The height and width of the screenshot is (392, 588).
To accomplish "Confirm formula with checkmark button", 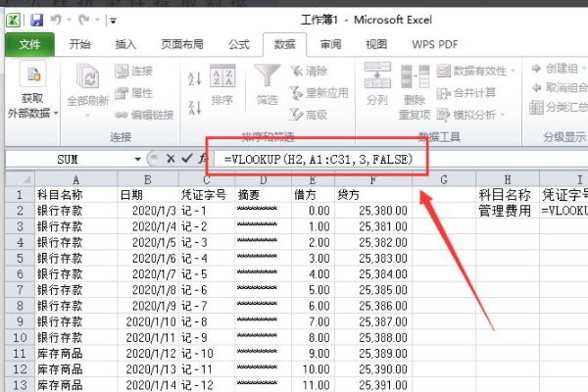I will [187, 158].
